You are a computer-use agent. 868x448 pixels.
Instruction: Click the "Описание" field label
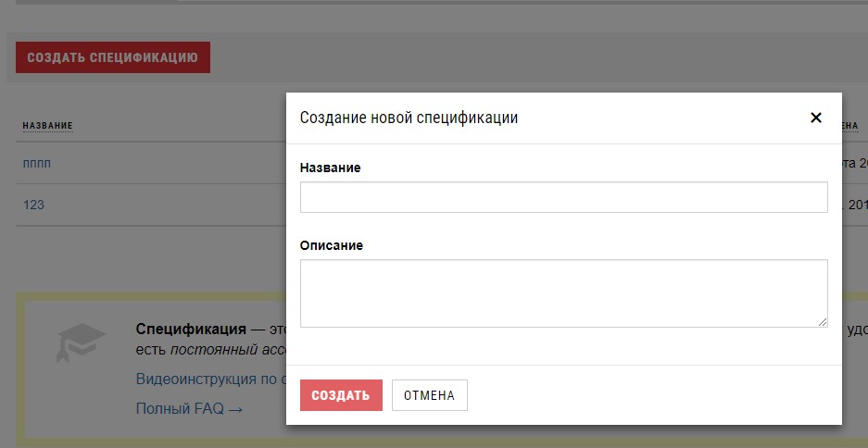(x=332, y=245)
